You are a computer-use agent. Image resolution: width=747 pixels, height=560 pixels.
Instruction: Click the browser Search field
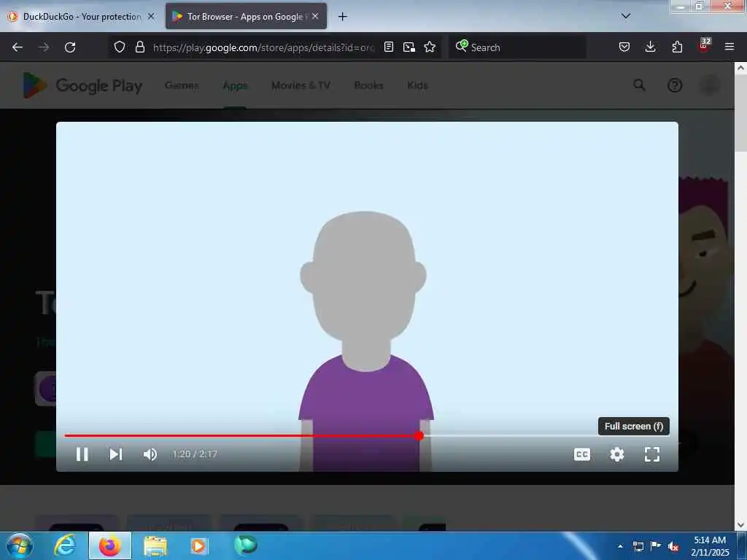[517, 47]
